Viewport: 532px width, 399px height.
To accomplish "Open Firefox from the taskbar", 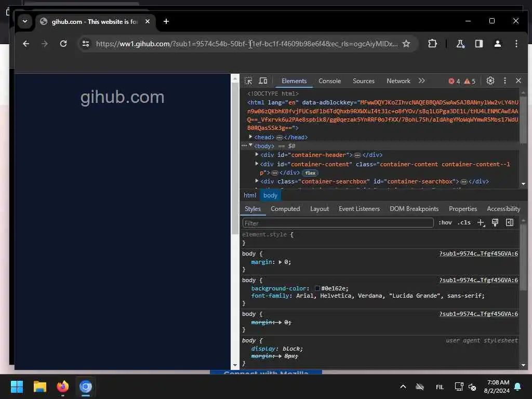I will point(63,387).
